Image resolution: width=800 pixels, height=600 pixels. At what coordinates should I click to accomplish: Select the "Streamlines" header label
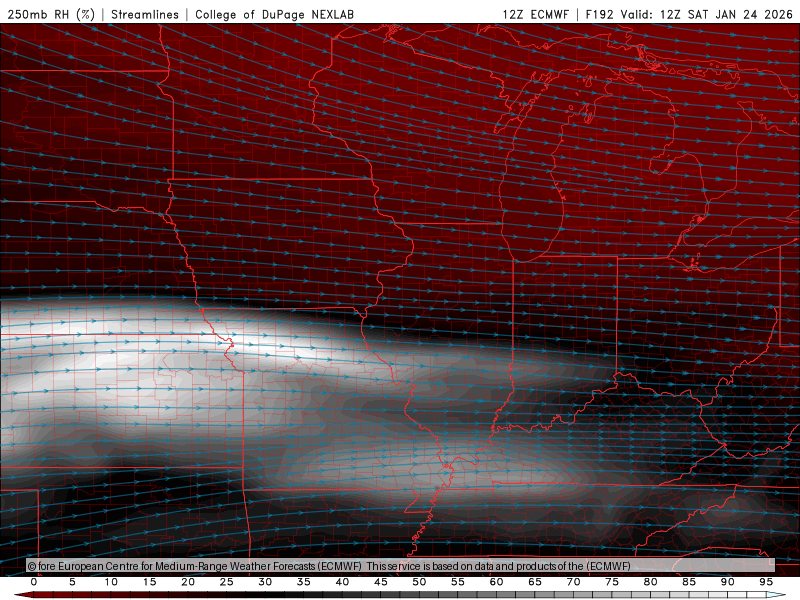click(145, 14)
